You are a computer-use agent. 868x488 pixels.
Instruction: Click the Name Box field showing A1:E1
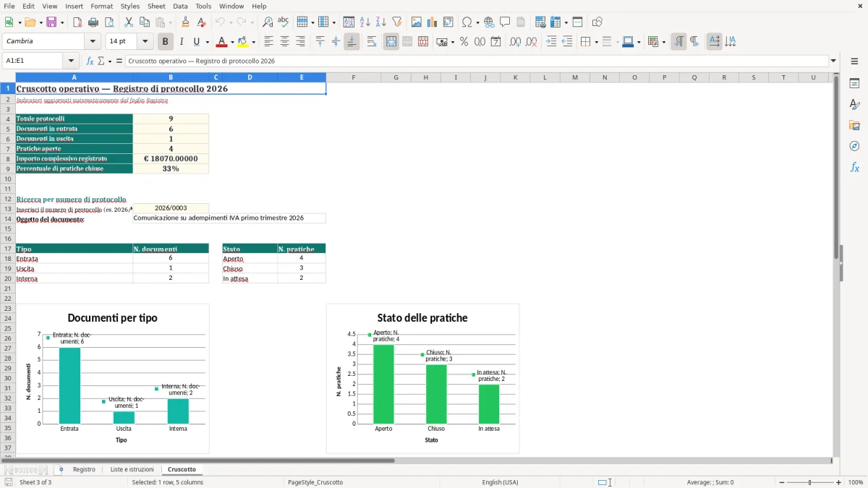click(x=33, y=61)
